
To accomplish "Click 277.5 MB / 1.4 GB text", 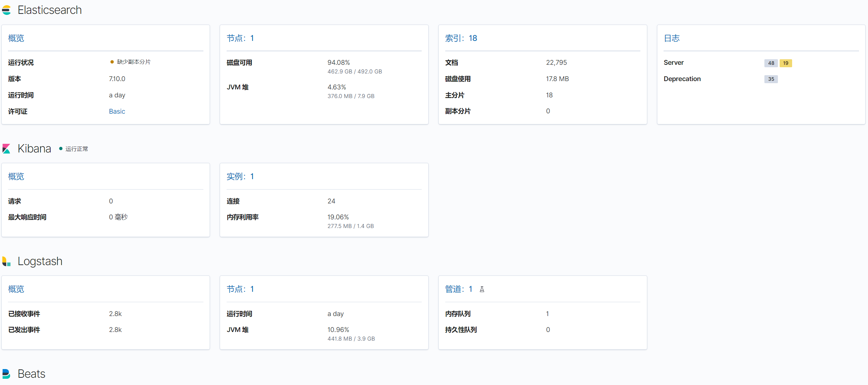I will 350,226.
